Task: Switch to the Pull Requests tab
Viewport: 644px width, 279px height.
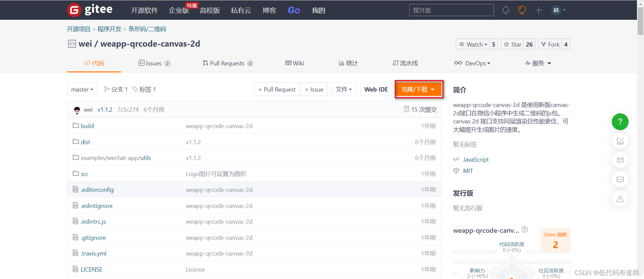Action: tap(228, 63)
